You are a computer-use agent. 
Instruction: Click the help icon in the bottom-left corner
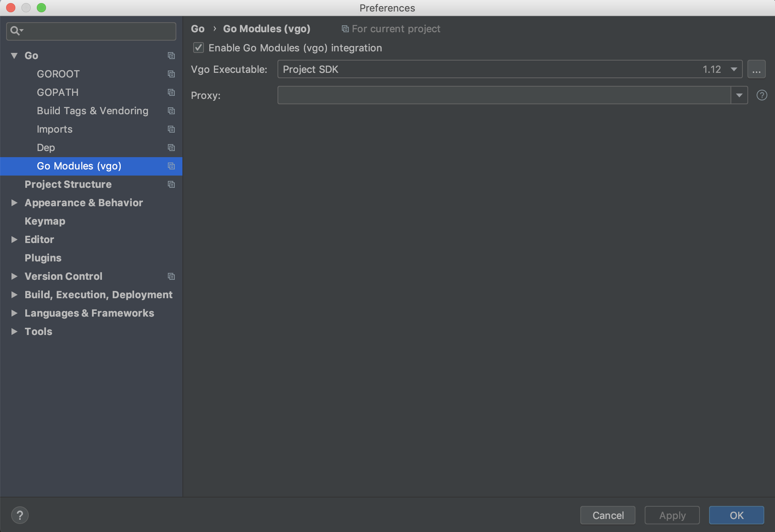coord(20,515)
